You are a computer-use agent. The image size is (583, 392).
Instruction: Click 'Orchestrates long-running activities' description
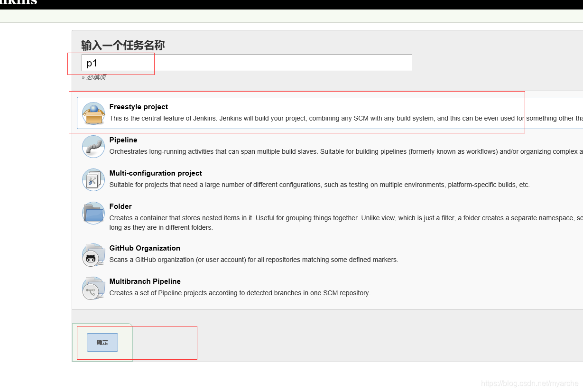pyautogui.click(x=346, y=151)
